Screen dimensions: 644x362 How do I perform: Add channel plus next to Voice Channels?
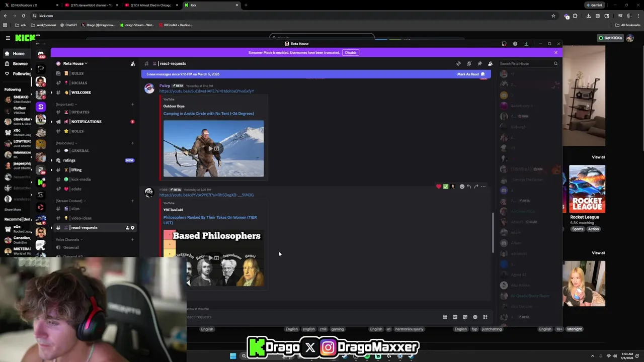coord(132,240)
